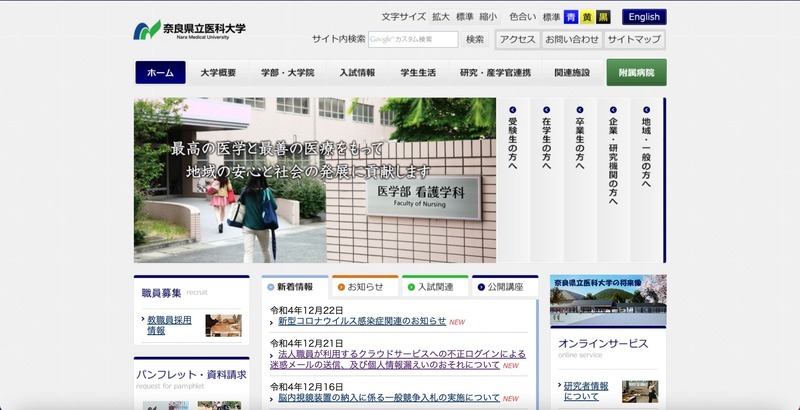Viewport: 800px width, 410px height.
Task: Open the 入試情報 navigation menu
Action: click(357, 73)
